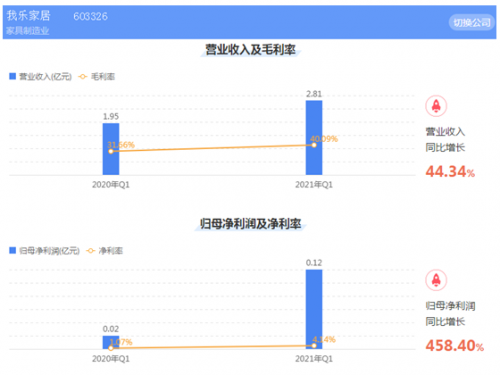Select the 40.09% gross margin data point
500x375 pixels.
pos(314,145)
